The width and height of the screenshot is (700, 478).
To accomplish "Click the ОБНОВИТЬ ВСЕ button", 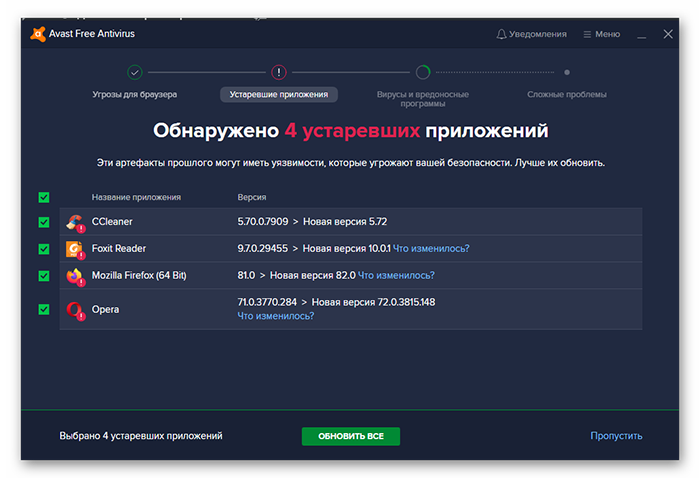I will coord(351,436).
